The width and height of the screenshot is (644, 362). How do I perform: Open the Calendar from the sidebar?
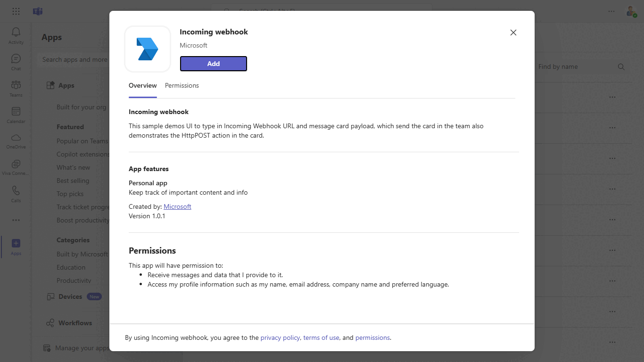16,115
